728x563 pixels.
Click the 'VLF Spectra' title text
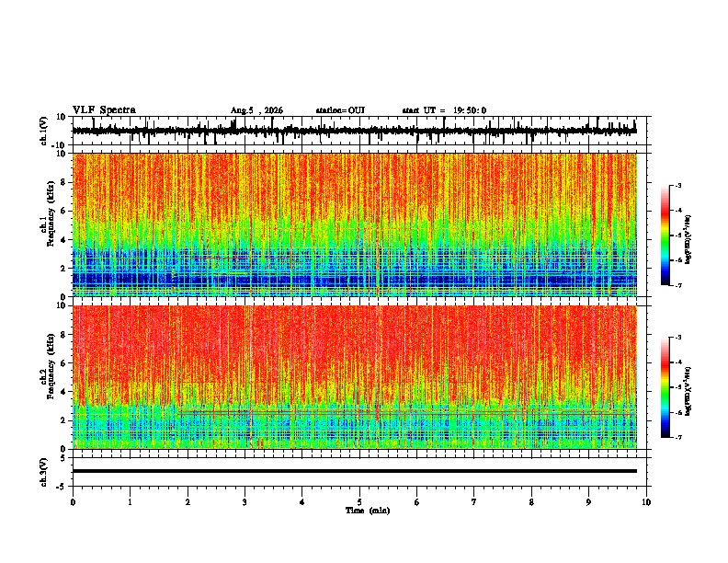tap(104, 110)
